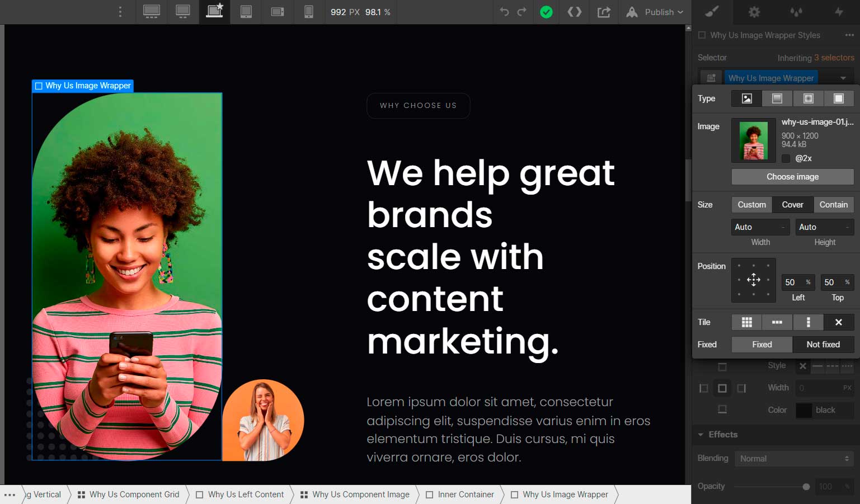Select Why Us Component Grid breadcrumb
The height and width of the screenshot is (504, 860).
point(134,494)
